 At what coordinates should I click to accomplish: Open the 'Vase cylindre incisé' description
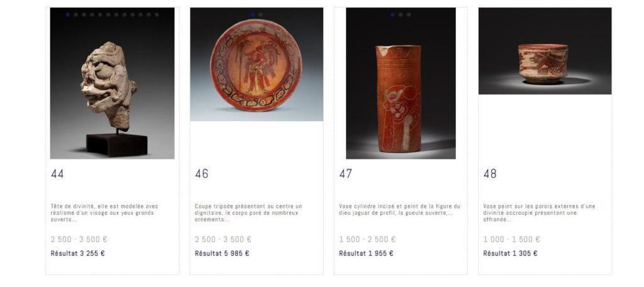[399, 210]
